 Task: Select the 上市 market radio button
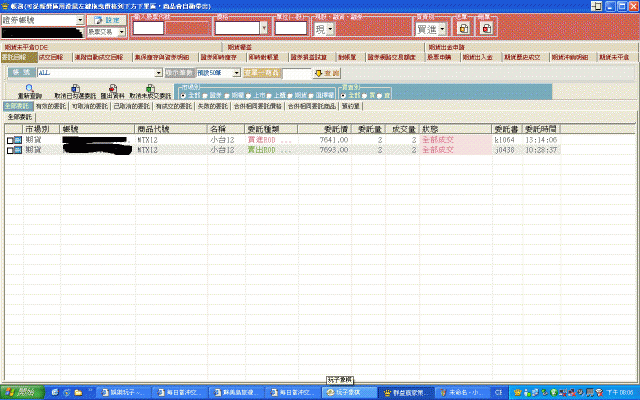click(x=249, y=96)
